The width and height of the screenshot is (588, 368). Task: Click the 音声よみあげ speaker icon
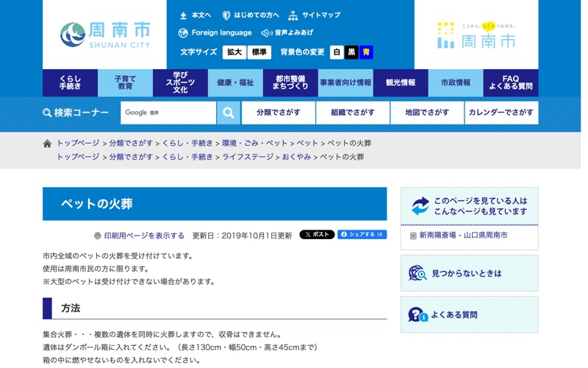(x=267, y=33)
